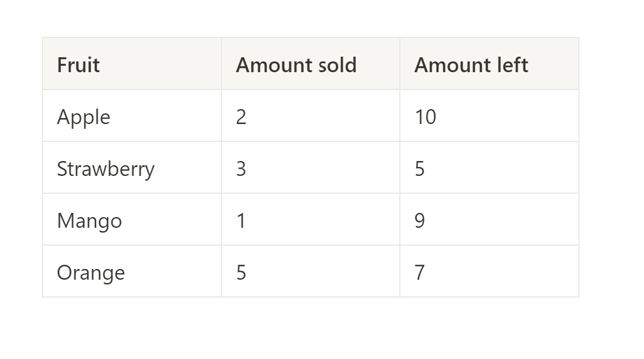The width and height of the screenshot is (644, 359).
Task: Click the Apple cell
Action: pos(132,116)
